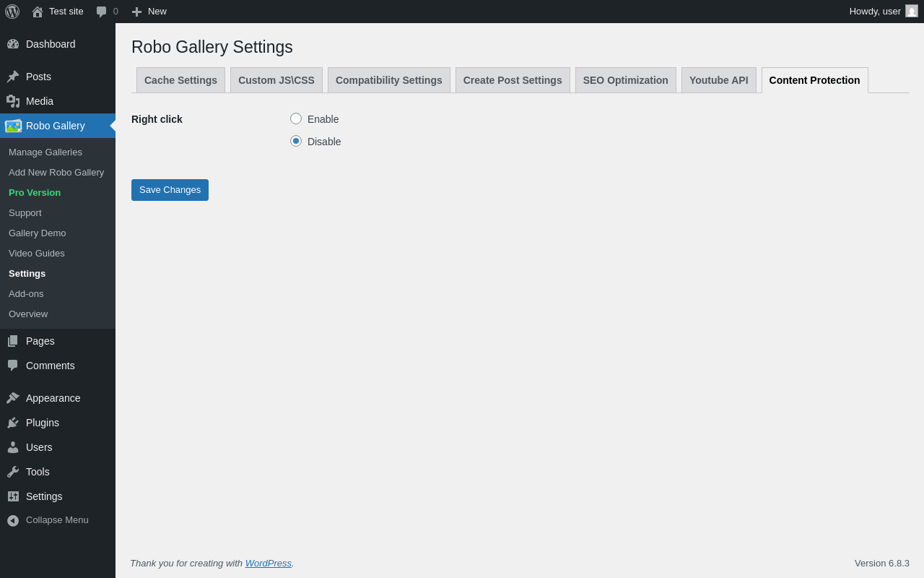Click the WordPress logo icon
924x578 pixels.
12,12
